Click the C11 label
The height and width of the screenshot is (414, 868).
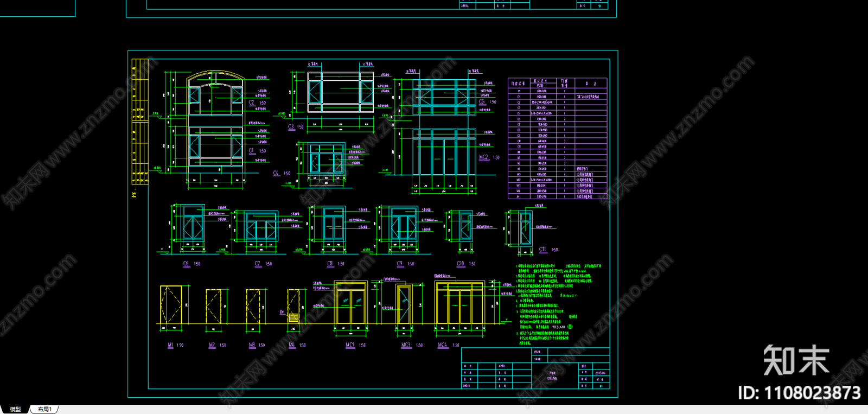[543, 250]
